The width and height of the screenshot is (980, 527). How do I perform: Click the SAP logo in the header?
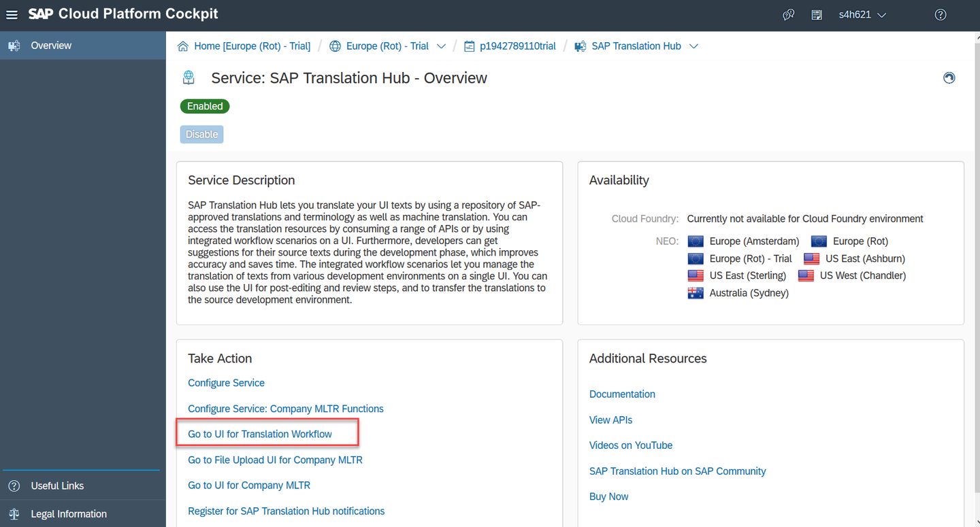tap(41, 14)
